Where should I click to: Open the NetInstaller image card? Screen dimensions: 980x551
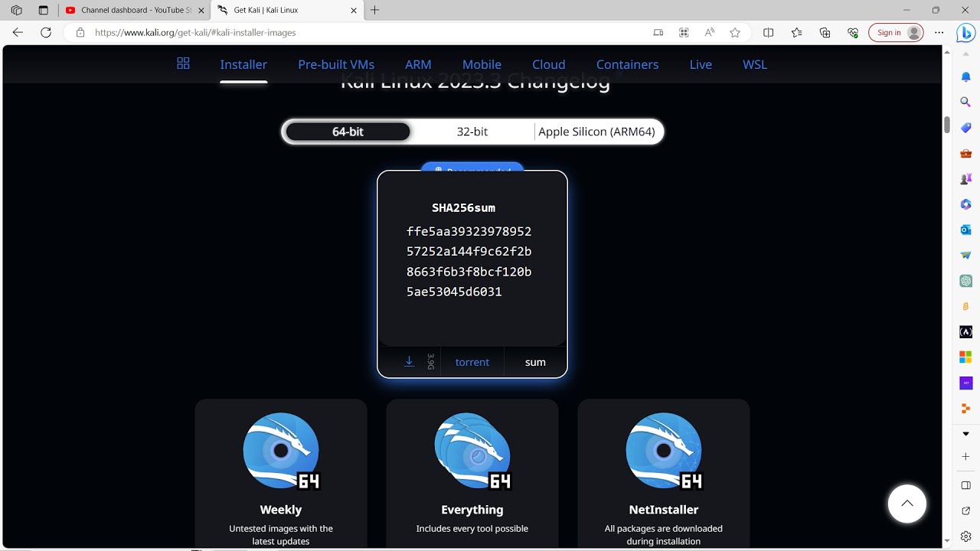(x=664, y=473)
